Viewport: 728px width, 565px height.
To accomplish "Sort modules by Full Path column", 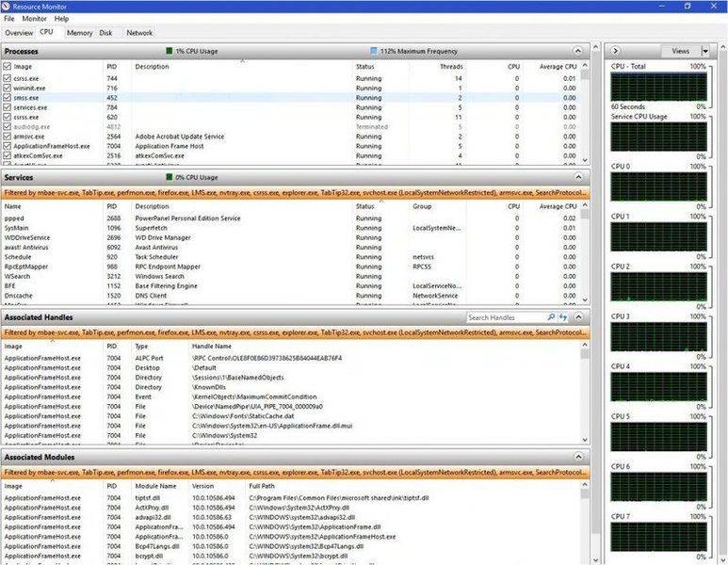I will (262, 486).
